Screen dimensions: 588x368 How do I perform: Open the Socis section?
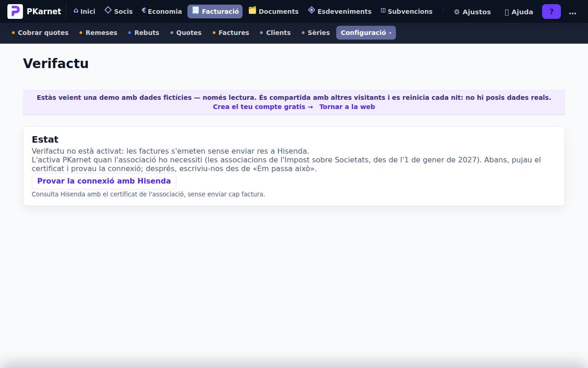click(119, 11)
